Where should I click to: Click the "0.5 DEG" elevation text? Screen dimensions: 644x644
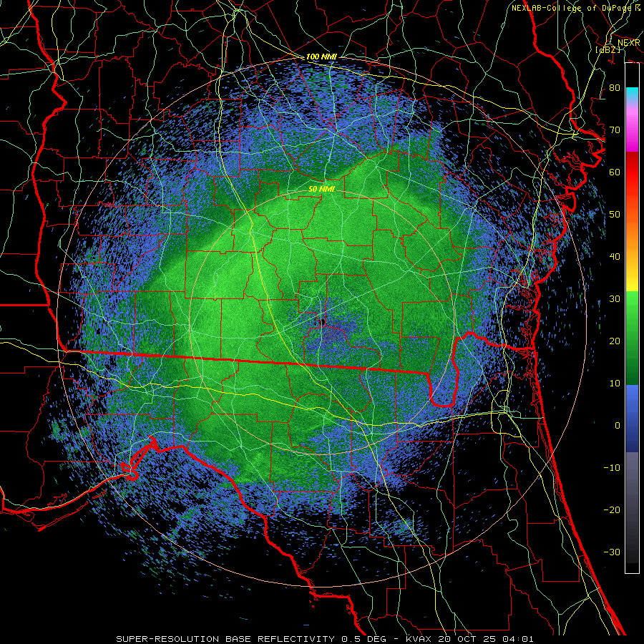[x=364, y=639]
